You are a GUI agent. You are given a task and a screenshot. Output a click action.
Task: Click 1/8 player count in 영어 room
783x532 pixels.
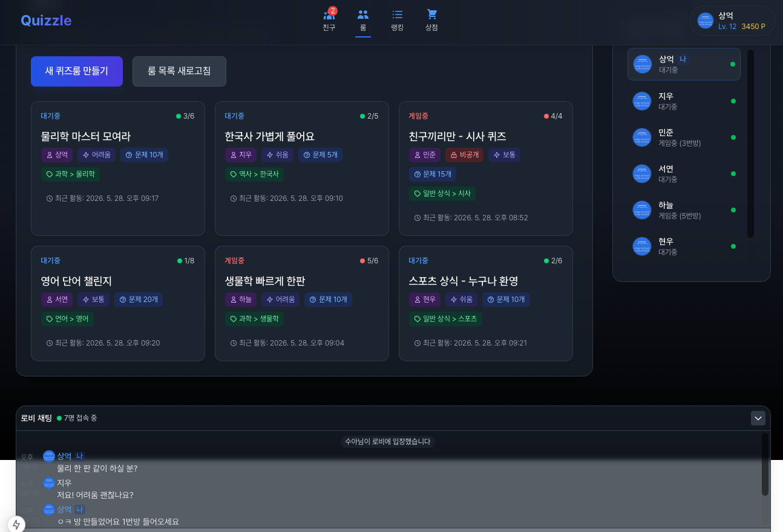coord(186,261)
